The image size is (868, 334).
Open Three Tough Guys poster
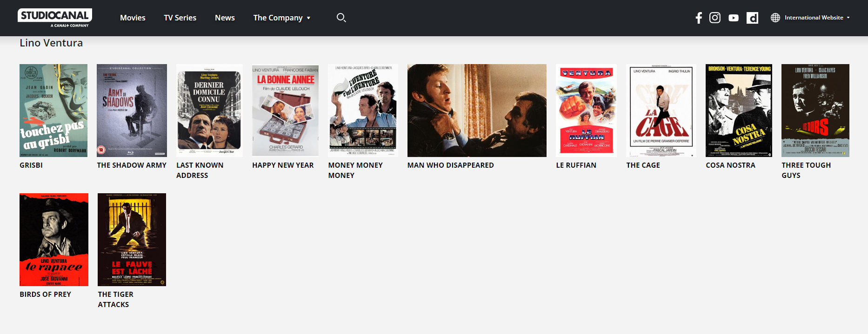pos(815,111)
